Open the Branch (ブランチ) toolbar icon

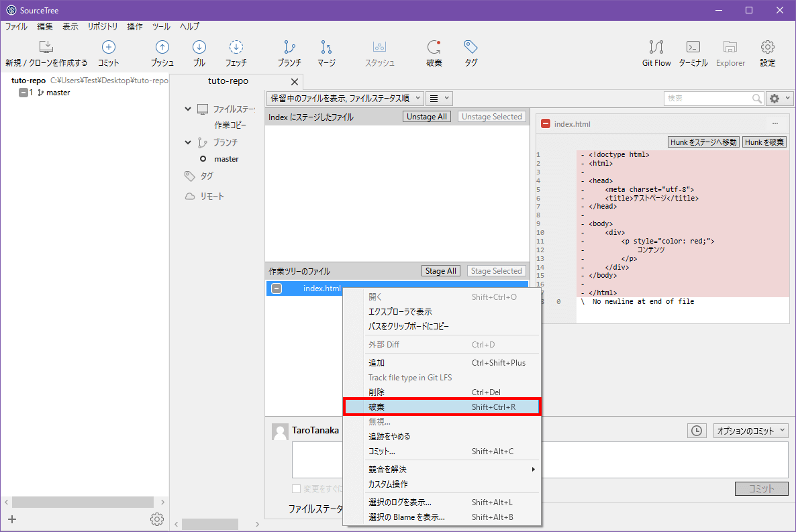[x=289, y=48]
